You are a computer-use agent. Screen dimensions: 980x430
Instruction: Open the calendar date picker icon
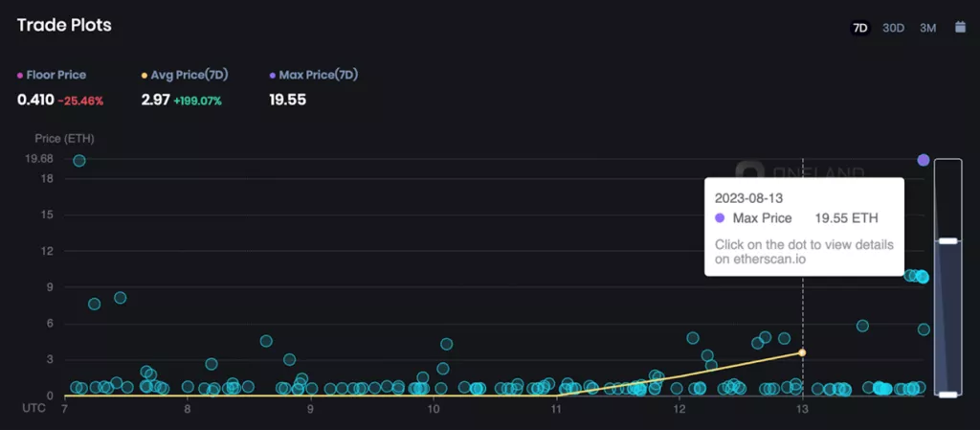click(x=960, y=28)
